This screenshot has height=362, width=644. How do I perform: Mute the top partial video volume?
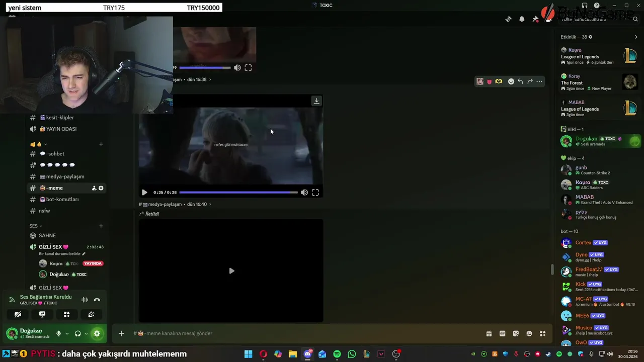[x=237, y=68]
